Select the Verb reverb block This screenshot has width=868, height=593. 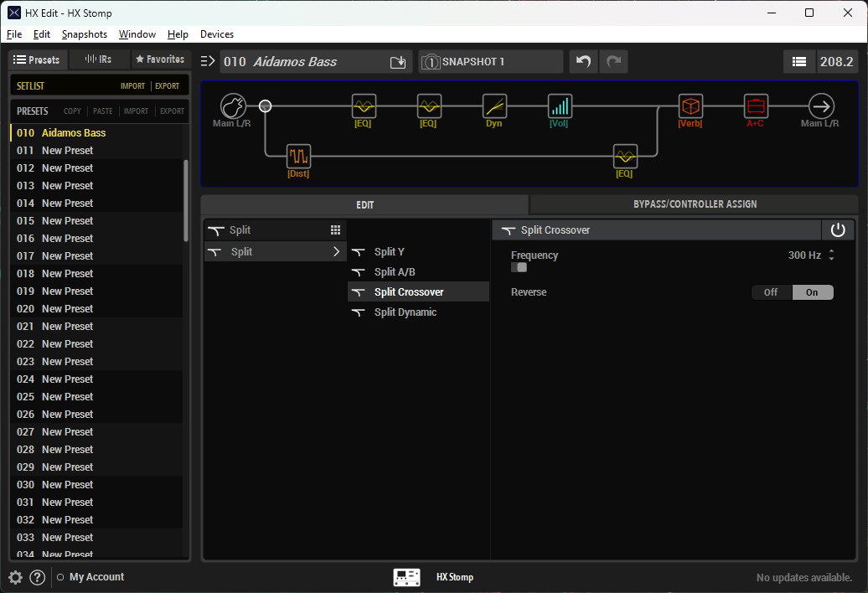690,106
